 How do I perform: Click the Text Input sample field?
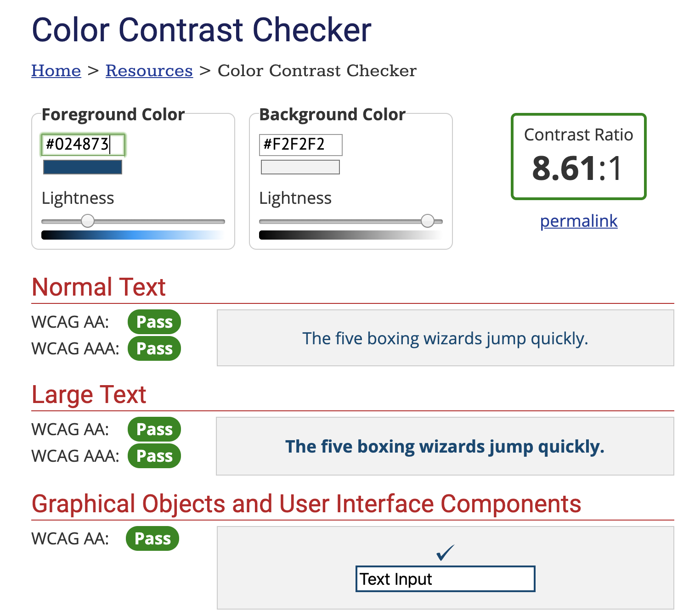pos(445,579)
